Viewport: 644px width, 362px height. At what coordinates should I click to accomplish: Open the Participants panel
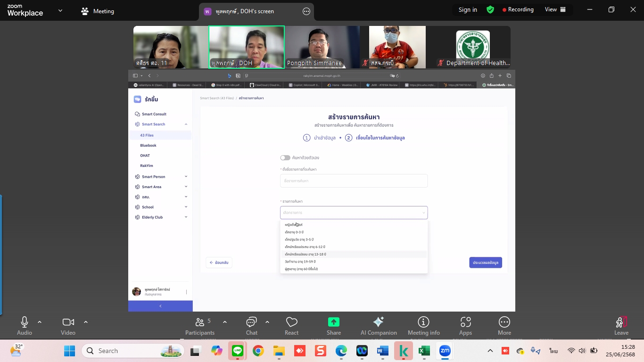pyautogui.click(x=200, y=326)
